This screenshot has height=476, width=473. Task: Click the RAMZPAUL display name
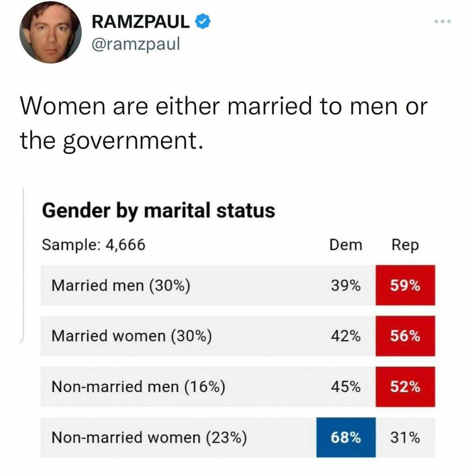tap(141, 22)
